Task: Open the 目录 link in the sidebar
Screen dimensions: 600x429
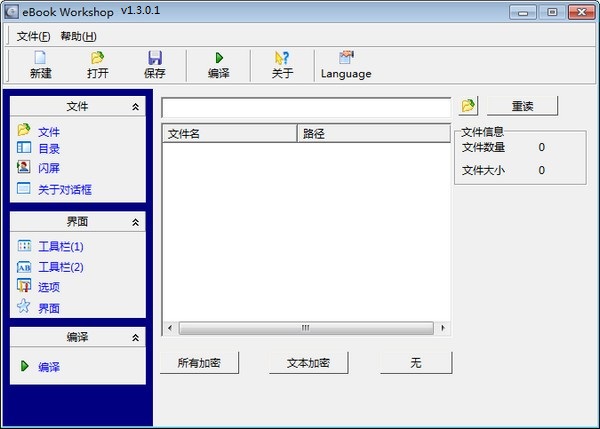Action: tap(49, 149)
